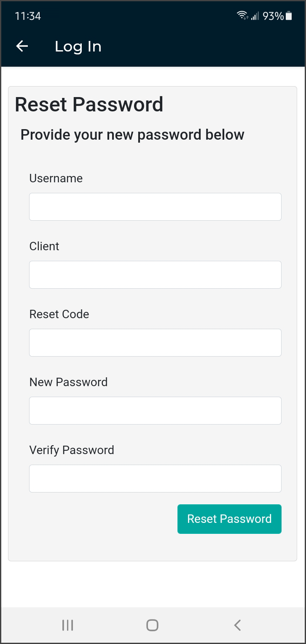Image resolution: width=306 pixels, height=644 pixels.
Task: Focus the Client text box
Action: point(155,275)
